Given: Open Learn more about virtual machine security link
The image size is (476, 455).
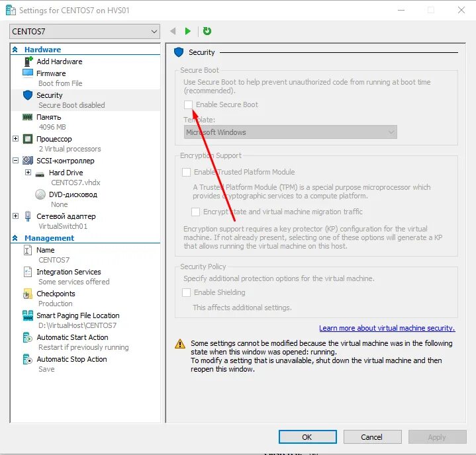Looking at the screenshot, I should pos(387,328).
